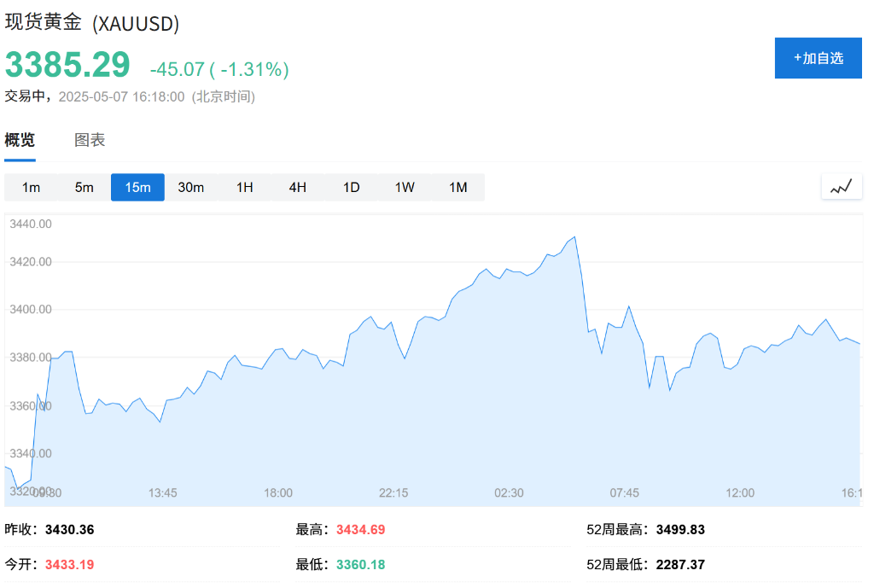Click the 现货黄金 (XAUUSD) title
This screenshot has width=874, height=588.
tap(92, 23)
